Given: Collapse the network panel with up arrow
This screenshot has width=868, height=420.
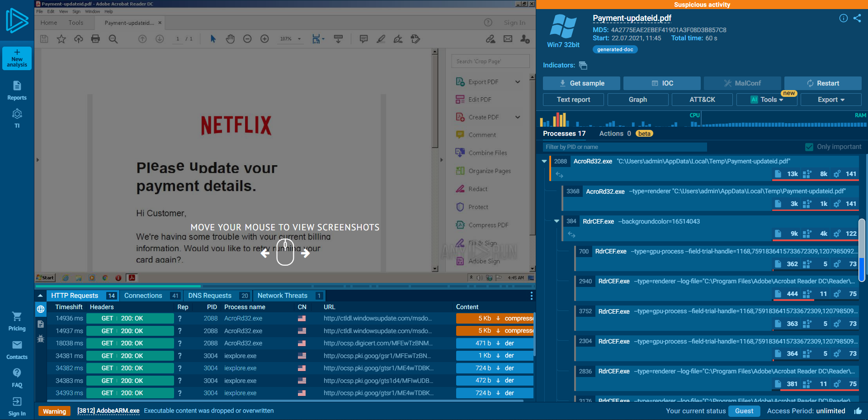Looking at the screenshot, I should pyautogui.click(x=40, y=296).
